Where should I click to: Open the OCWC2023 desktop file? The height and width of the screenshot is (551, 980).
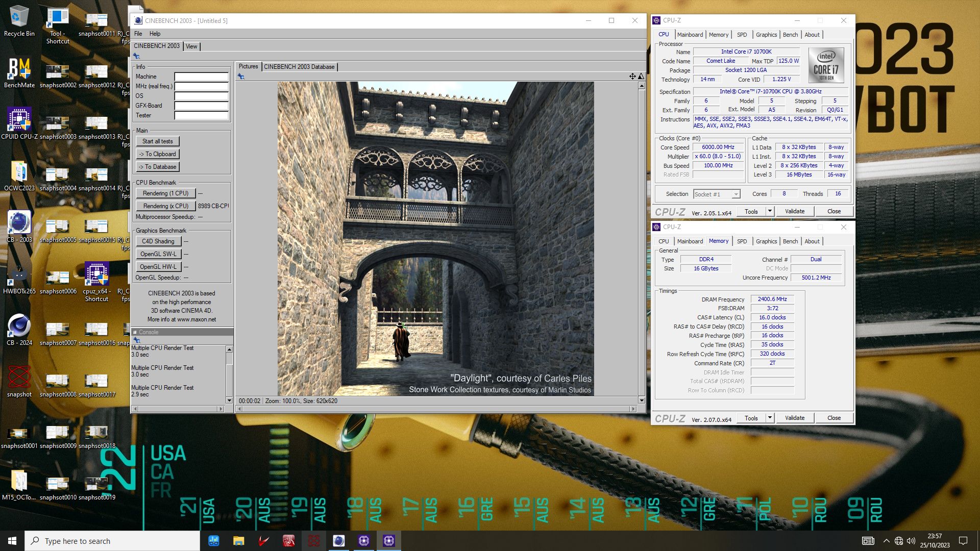pos(19,176)
